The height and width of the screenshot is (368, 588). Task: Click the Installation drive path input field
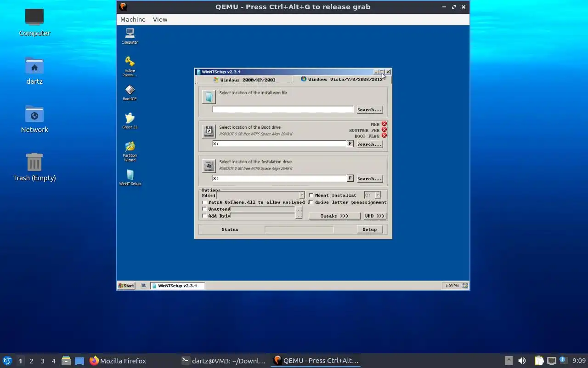click(x=279, y=178)
